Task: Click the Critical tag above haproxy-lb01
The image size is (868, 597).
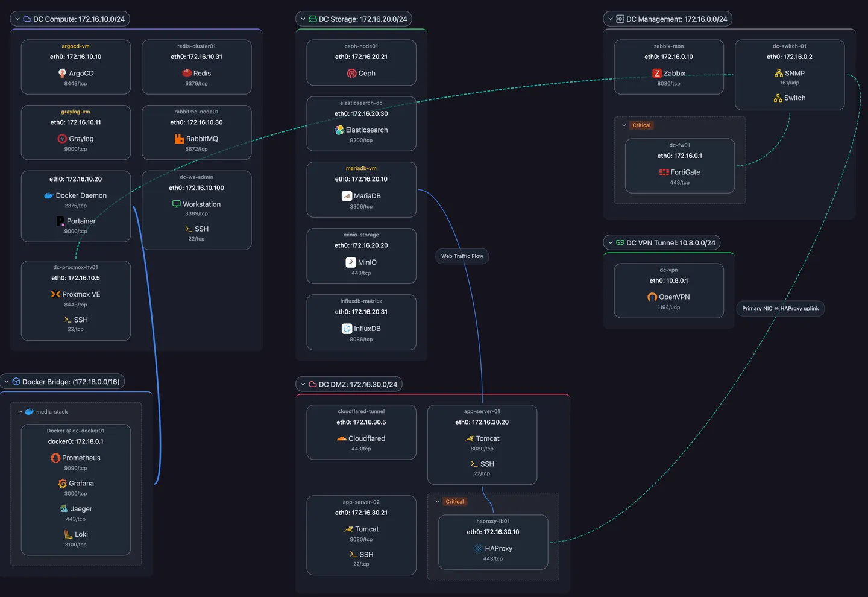Action: point(454,502)
